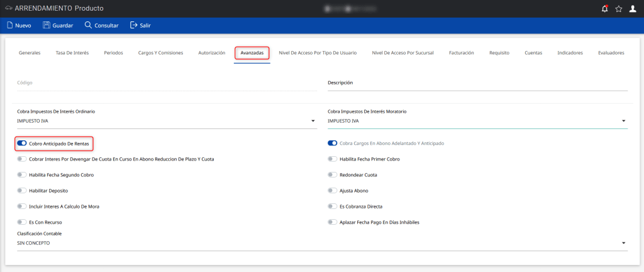Click the Consultar magnifier icon
This screenshot has width=644, height=272.
tap(87, 26)
